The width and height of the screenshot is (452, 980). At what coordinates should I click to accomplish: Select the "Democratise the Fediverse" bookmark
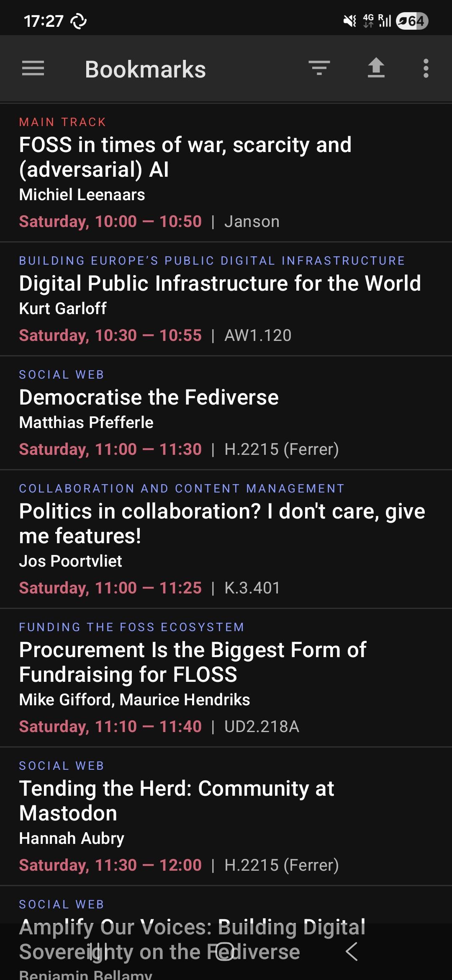[x=149, y=397]
